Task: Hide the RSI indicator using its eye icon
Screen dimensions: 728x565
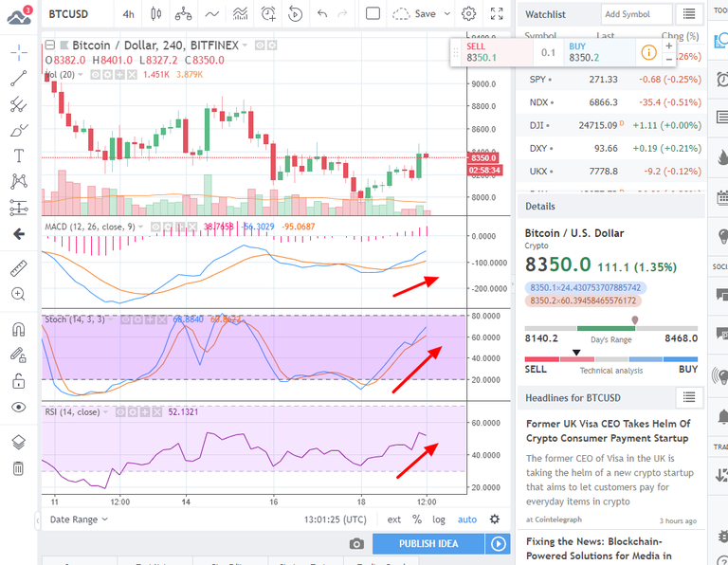Action: [x=120, y=412]
